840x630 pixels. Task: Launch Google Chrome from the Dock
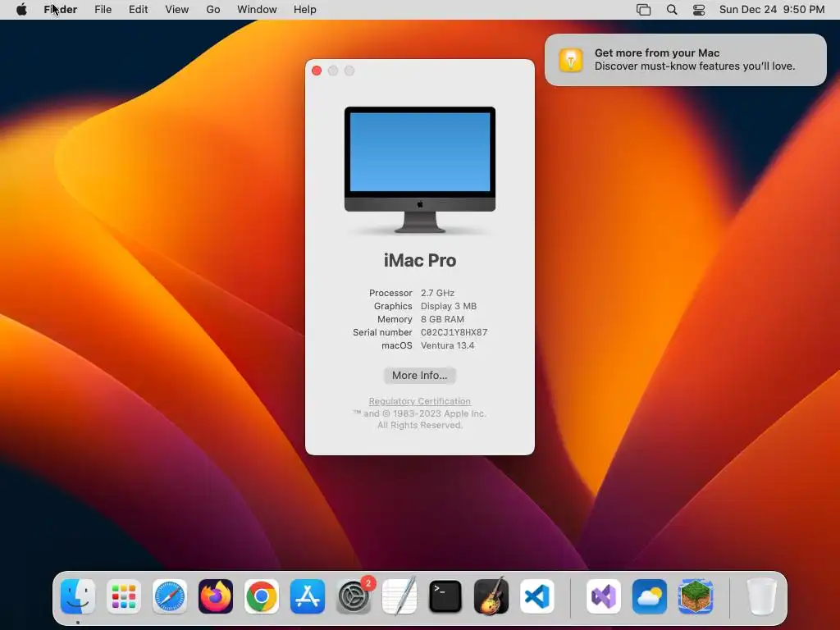(262, 596)
